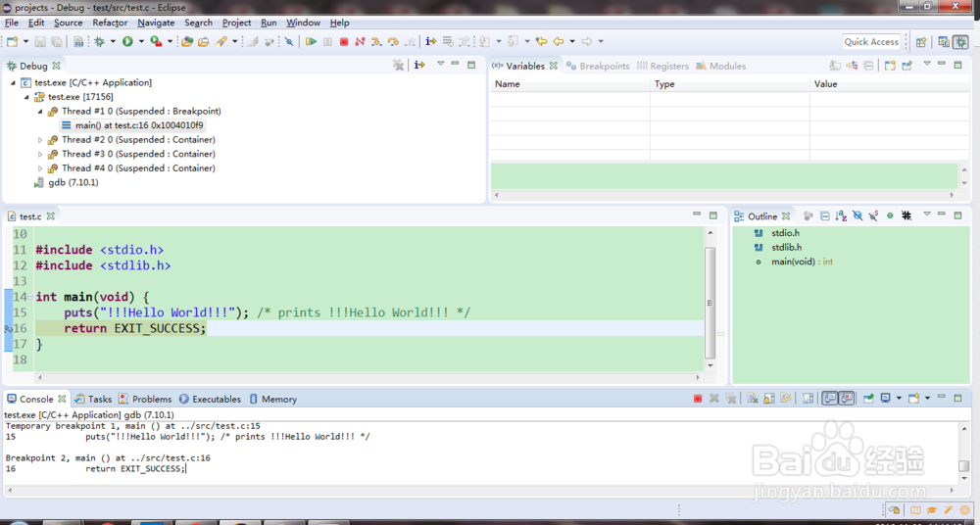Switch to the C/C++ perspective icon
This screenshot has height=525, width=980.
(x=944, y=42)
